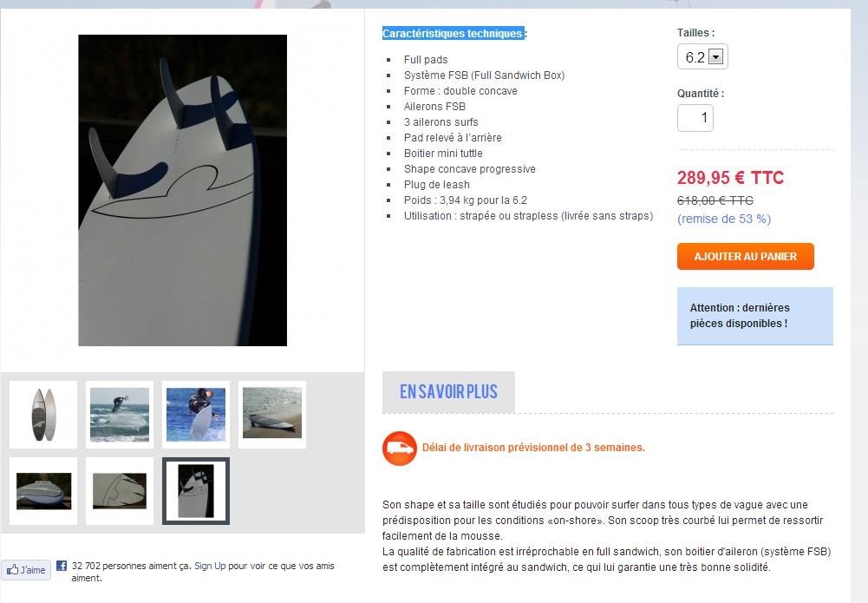Screen dimensions: 868x603
Task: Click the remise de 53 % text
Action: (724, 219)
